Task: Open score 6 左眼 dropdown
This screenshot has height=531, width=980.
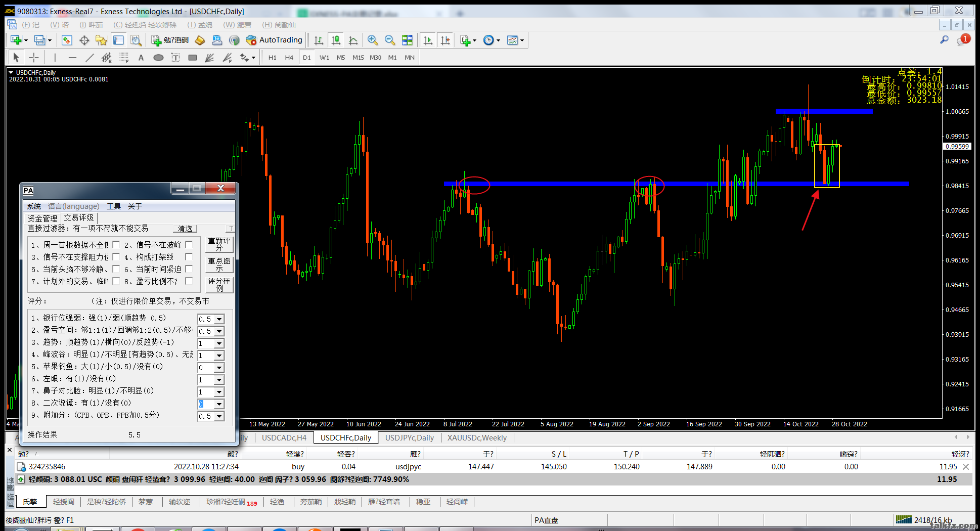Action: click(x=219, y=380)
